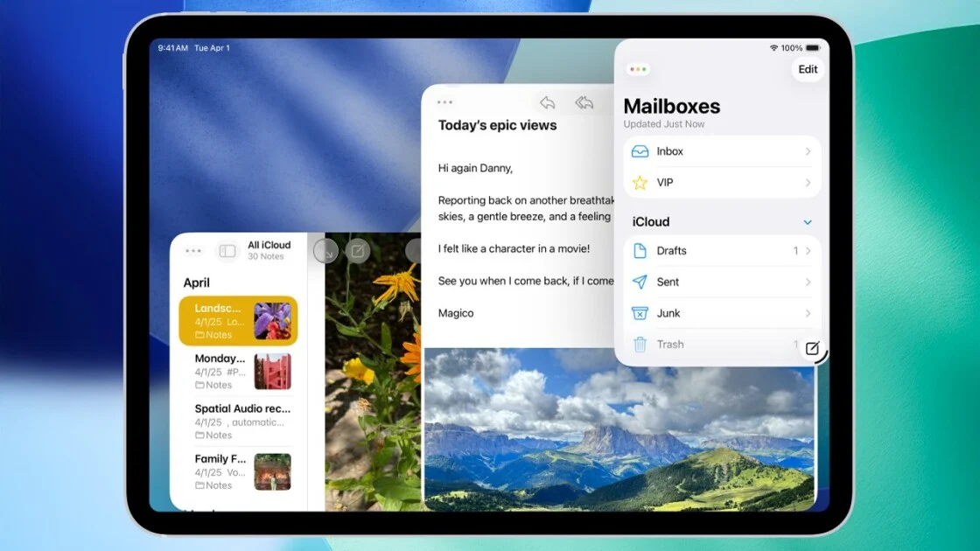Expand the Inbox row chevron
Screen dimensions: 980x551
(x=808, y=151)
